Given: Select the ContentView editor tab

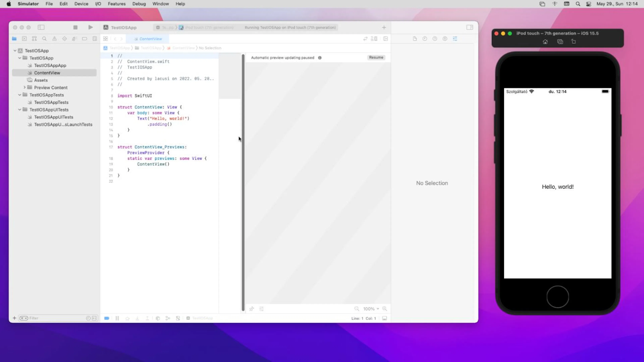Looking at the screenshot, I should pos(148,39).
